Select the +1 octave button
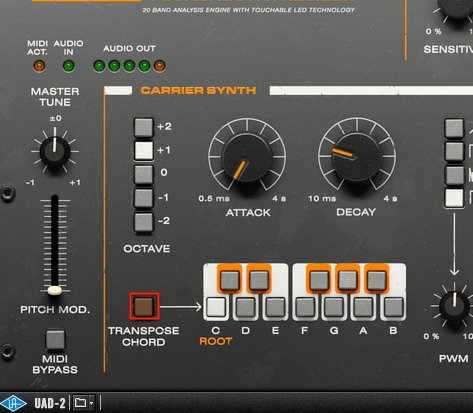 click(x=144, y=150)
